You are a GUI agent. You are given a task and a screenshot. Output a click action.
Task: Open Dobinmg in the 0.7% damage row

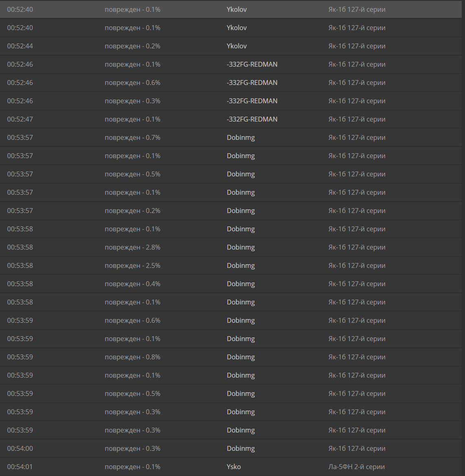[x=240, y=137]
